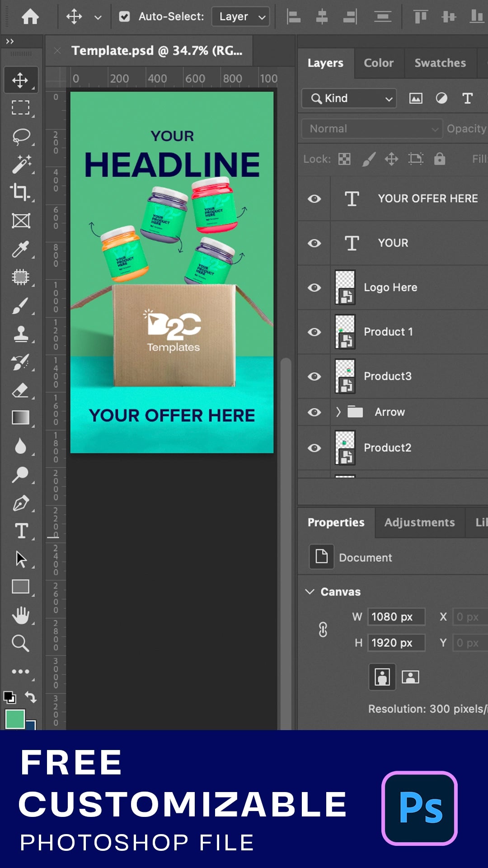
Task: Open the Auto-Select Layer dropdown
Action: (241, 17)
